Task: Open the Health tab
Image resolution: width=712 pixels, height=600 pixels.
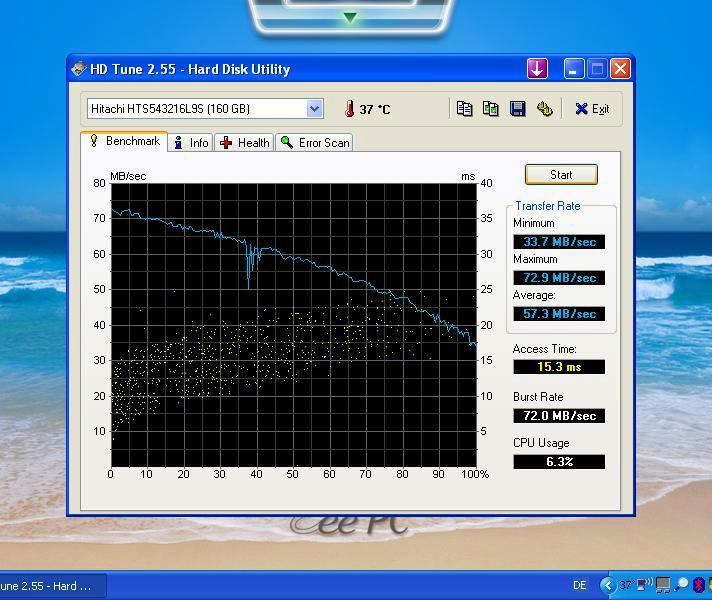Action: click(x=244, y=143)
